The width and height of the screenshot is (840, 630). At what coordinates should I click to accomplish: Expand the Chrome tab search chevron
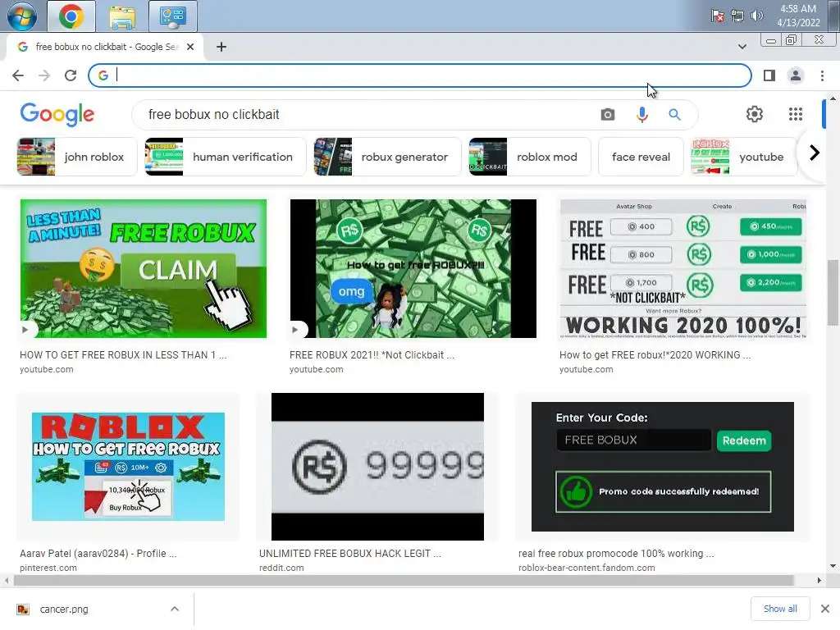[742, 47]
